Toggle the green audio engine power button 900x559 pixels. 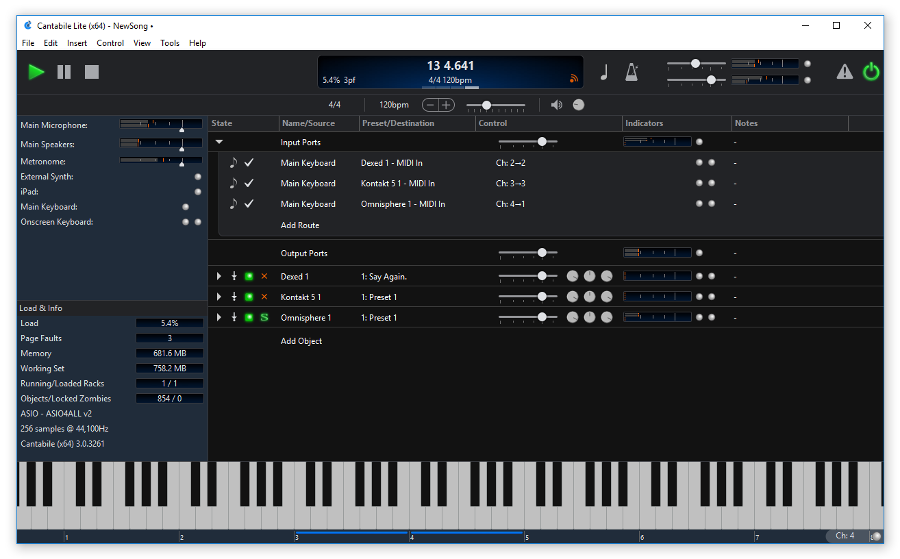(871, 72)
